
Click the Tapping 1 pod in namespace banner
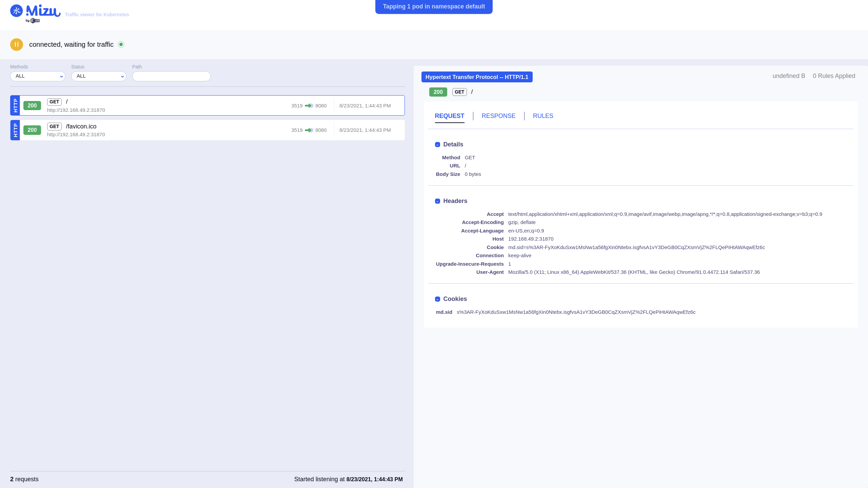434,6
